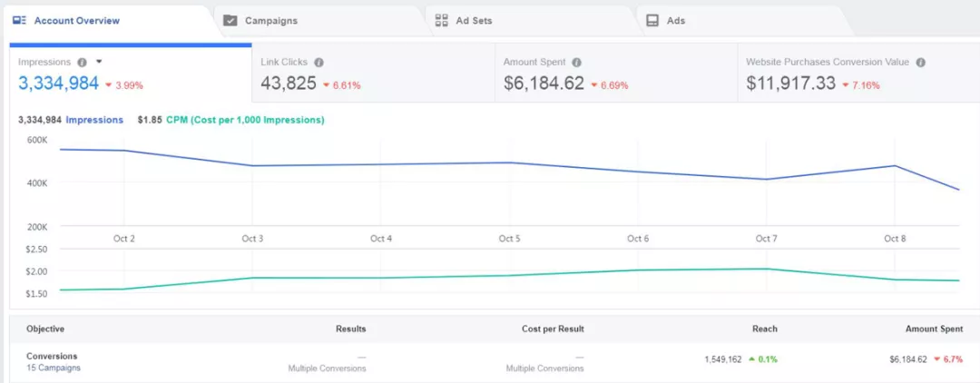The image size is (980, 383).
Task: Click the Amount Spent column header
Action: point(935,329)
